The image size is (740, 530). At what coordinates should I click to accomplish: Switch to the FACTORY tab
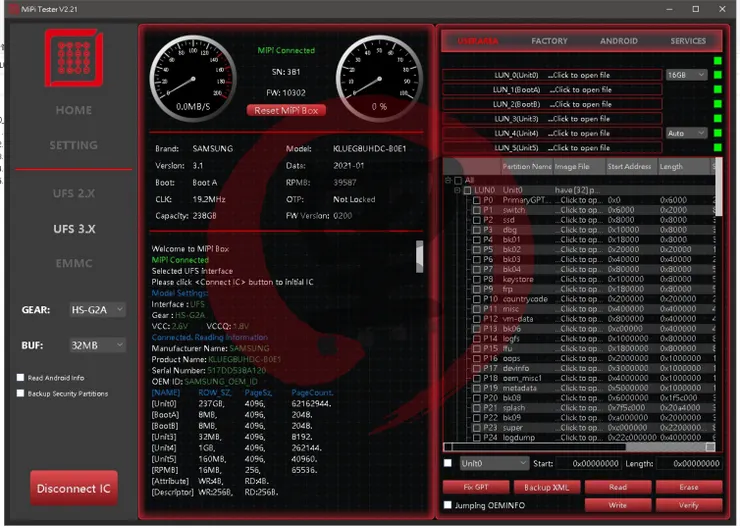pos(549,41)
